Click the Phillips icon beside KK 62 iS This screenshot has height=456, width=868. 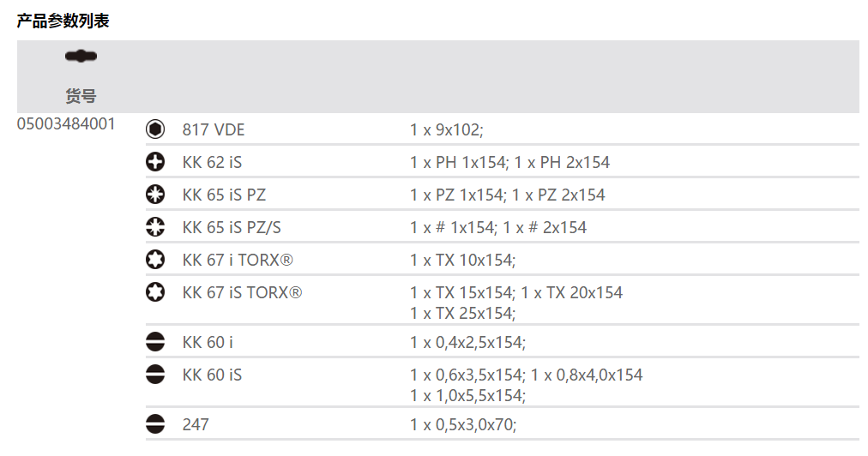155,162
